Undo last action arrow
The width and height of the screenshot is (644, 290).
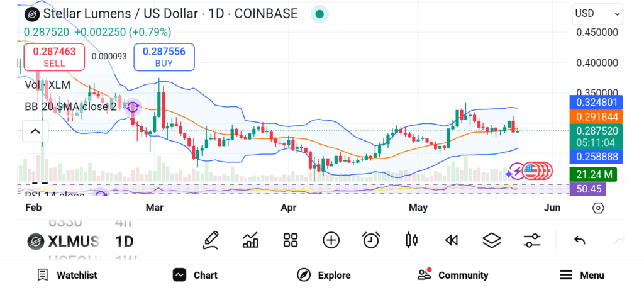[x=579, y=240]
